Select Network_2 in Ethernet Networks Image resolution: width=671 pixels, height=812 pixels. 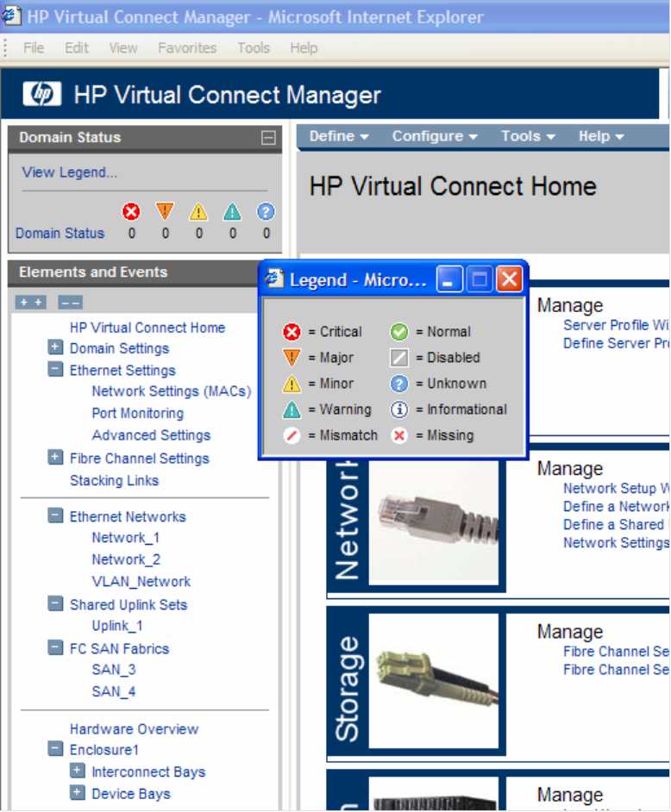pos(126,559)
